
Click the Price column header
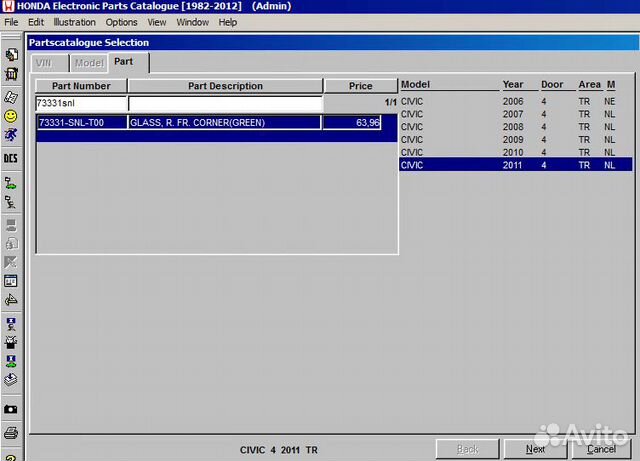(360, 86)
